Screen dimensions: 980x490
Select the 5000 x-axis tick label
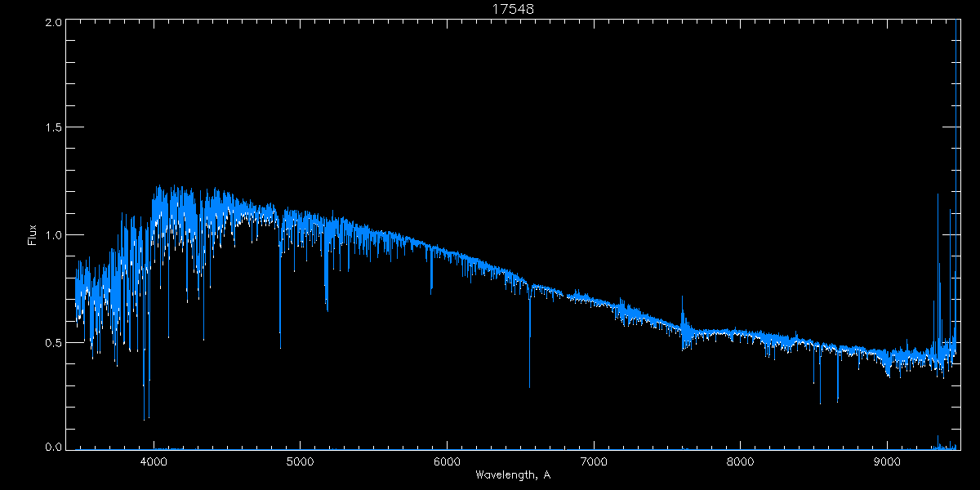click(300, 460)
